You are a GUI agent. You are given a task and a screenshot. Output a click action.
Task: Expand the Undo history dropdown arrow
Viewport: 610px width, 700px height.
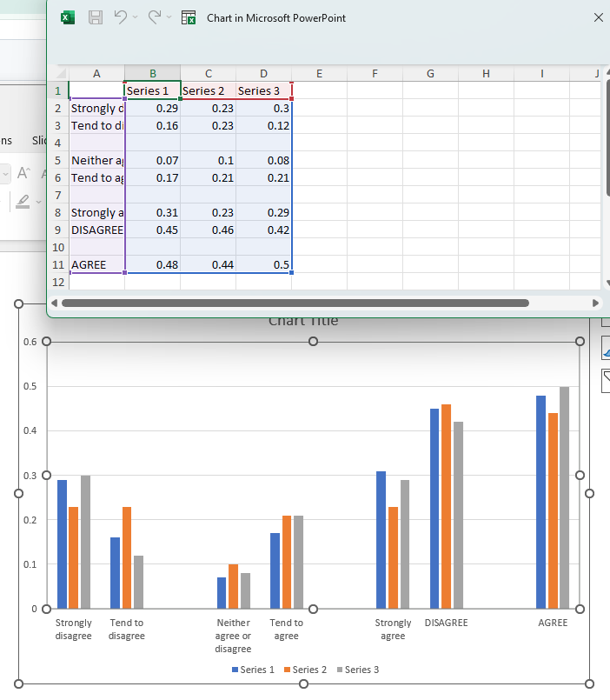pos(136,17)
